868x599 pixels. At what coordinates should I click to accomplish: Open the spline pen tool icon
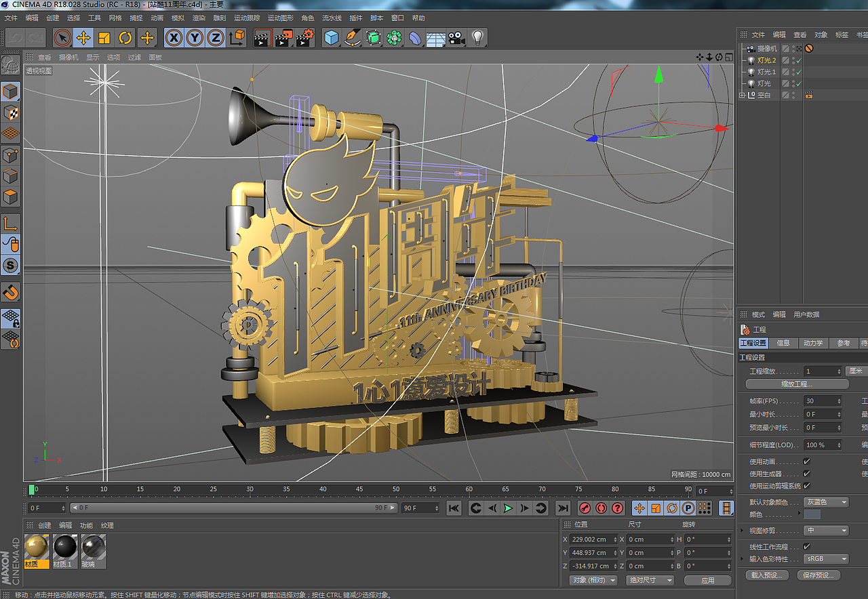click(352, 38)
